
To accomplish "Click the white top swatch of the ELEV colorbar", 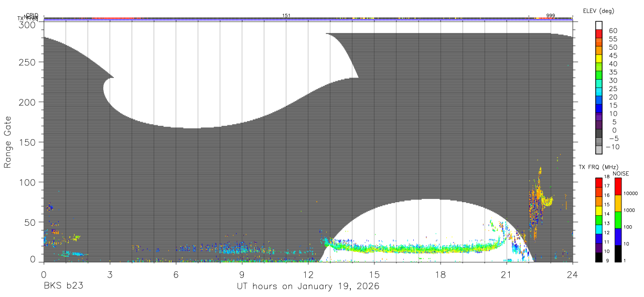I will pos(599,25).
